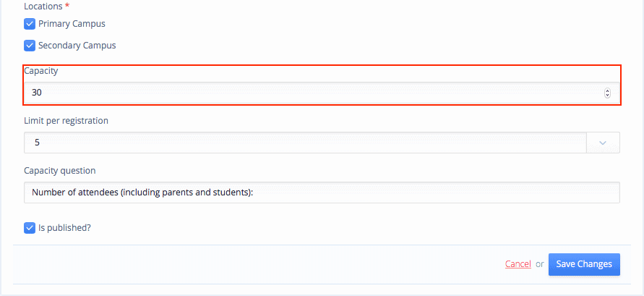
Task: Decrease Capacity with the down stepper arrow
Action: [607, 95]
